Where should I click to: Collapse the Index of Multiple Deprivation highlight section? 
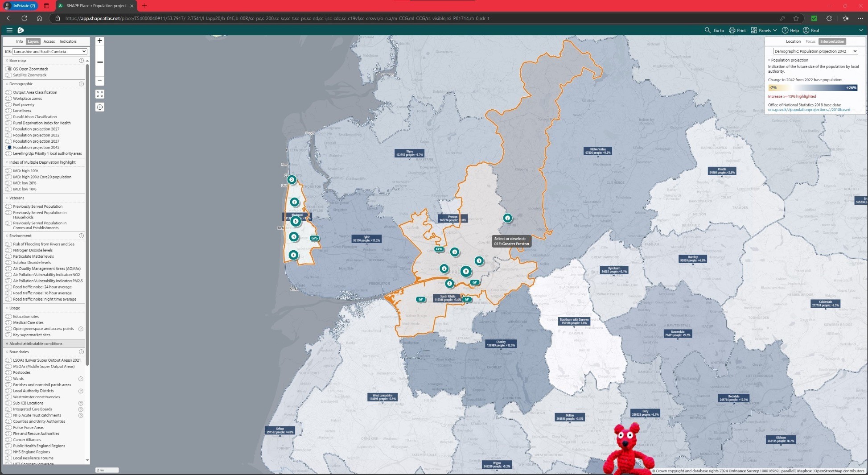42,162
